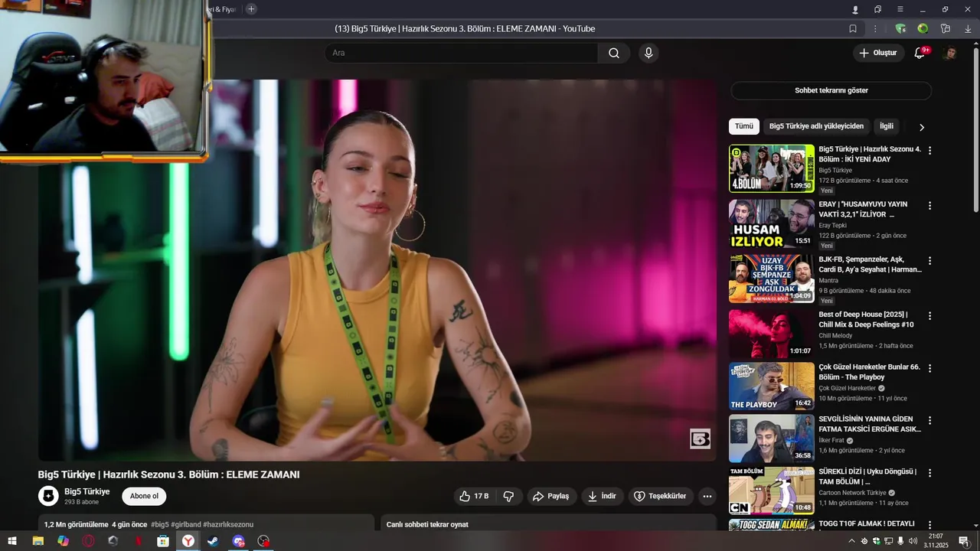The width and height of the screenshot is (980, 551).
Task: Download the video with İndir button
Action: [602, 496]
